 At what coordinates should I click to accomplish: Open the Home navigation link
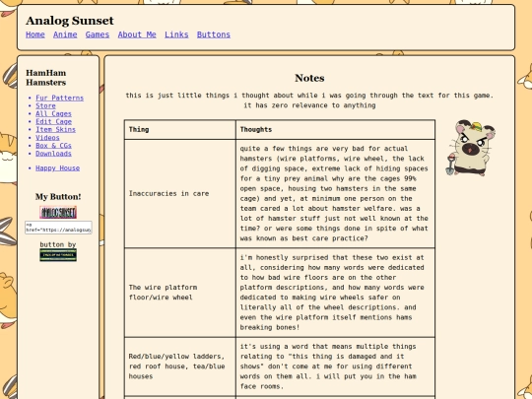pyautogui.click(x=35, y=34)
